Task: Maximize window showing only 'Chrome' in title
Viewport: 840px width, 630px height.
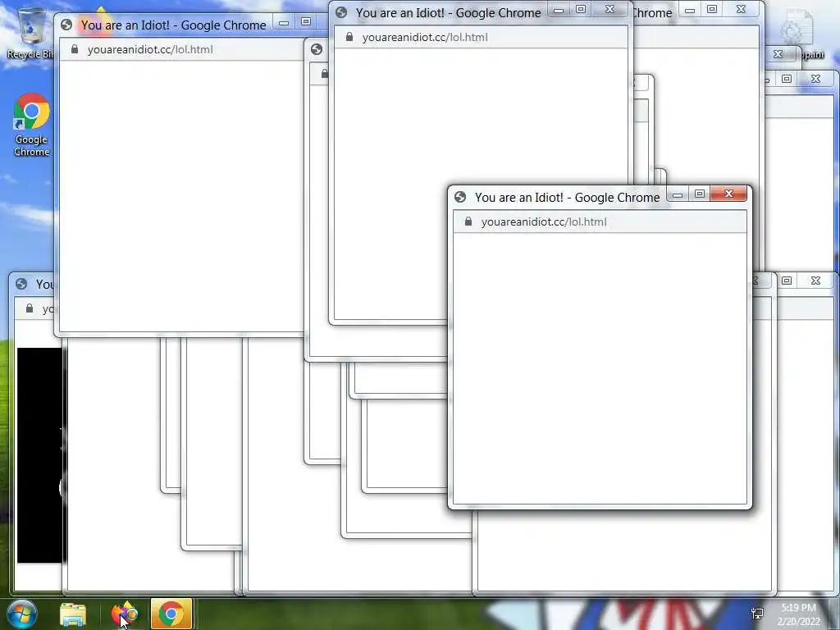Action: (x=712, y=10)
